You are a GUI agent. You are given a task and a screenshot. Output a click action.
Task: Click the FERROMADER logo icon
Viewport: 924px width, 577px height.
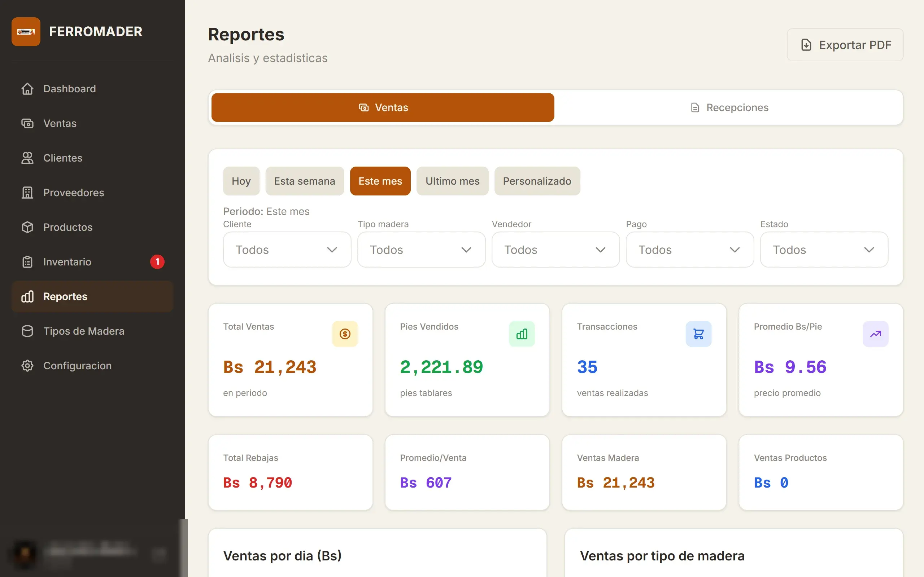[26, 32]
